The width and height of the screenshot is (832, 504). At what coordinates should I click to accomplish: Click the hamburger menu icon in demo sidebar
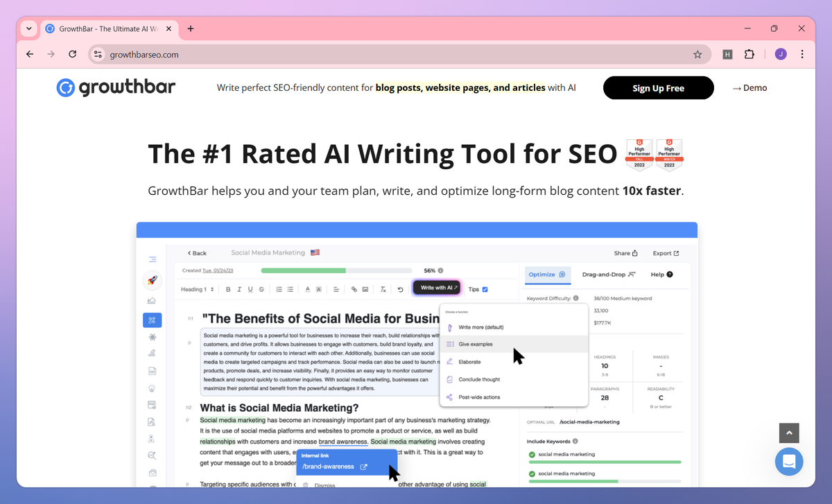point(152,259)
